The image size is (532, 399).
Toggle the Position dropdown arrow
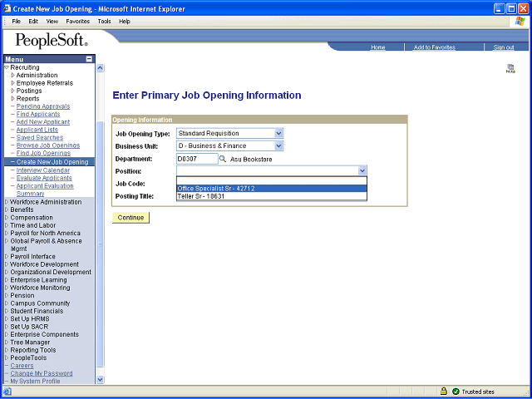coord(362,170)
